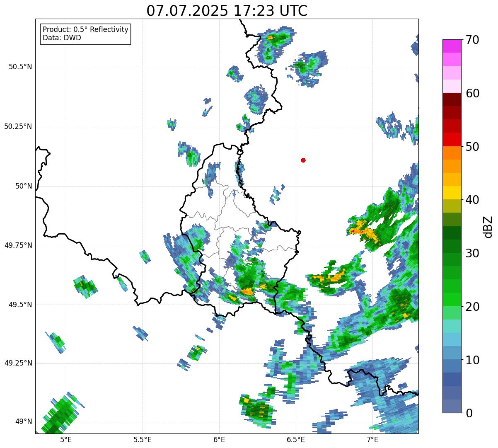
Task: Click the longitude label 5.5°E
Action: coord(143,439)
